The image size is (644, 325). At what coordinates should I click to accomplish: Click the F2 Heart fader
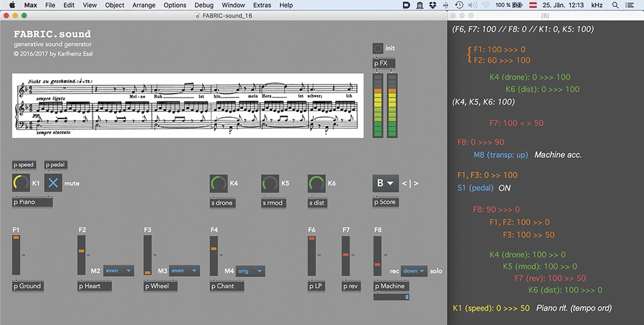[x=81, y=255]
